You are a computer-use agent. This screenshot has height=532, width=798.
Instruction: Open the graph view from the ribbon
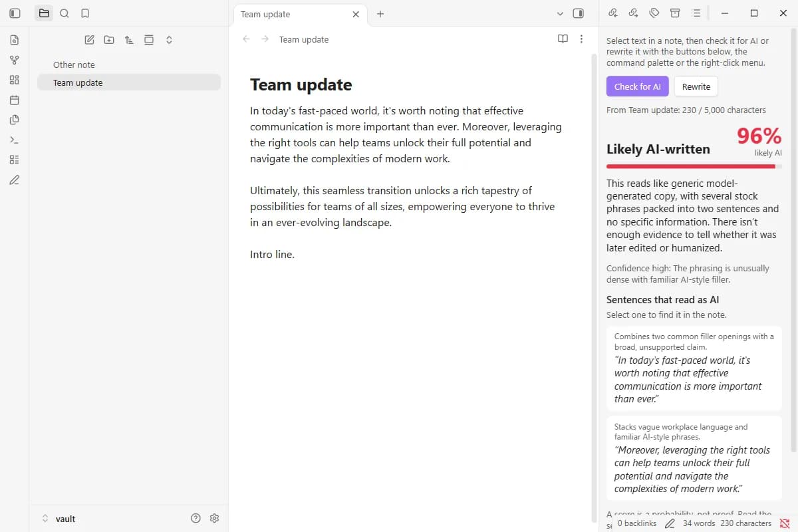(x=15, y=60)
